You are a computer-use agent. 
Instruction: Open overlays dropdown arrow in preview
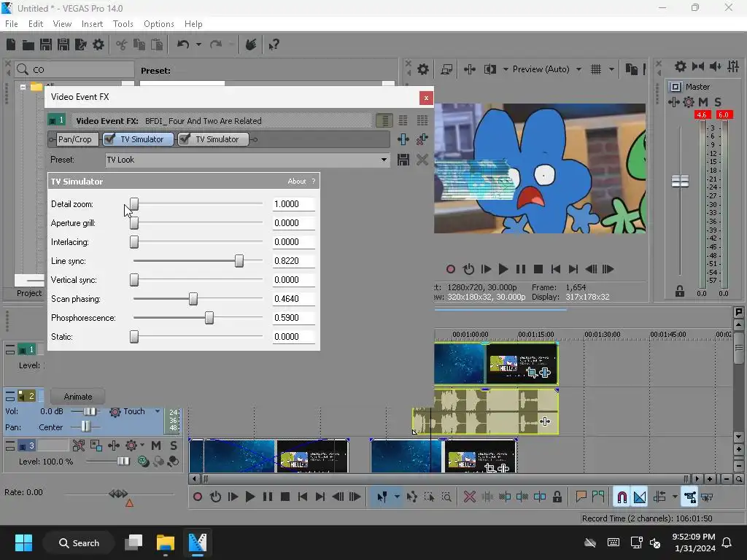(612, 69)
